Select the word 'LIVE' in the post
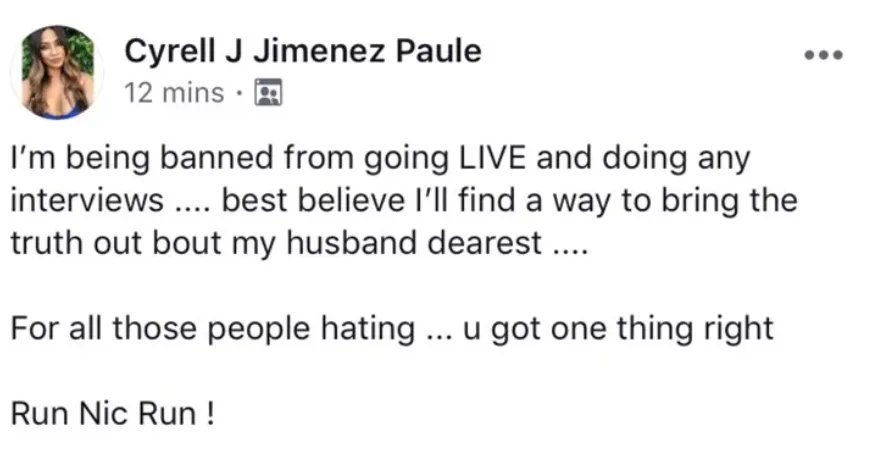 pyautogui.click(x=493, y=157)
